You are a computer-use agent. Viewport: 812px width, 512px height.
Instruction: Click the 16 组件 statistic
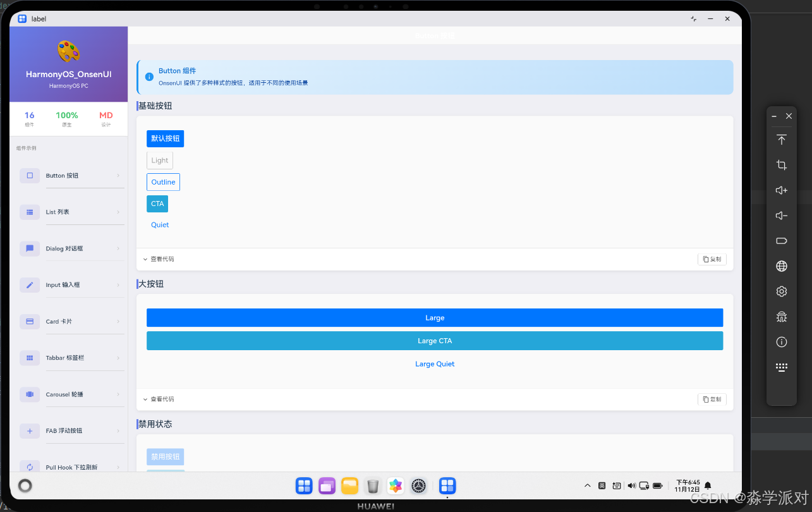pos(30,119)
